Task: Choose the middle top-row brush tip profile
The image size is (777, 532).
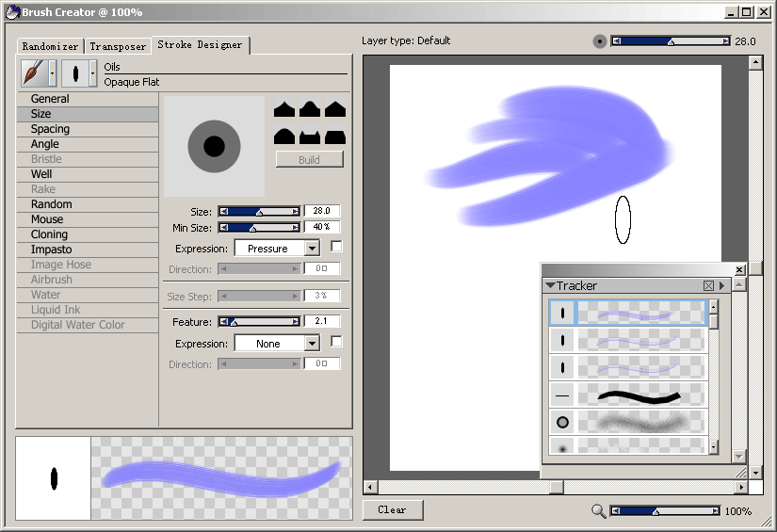Action: [310, 109]
